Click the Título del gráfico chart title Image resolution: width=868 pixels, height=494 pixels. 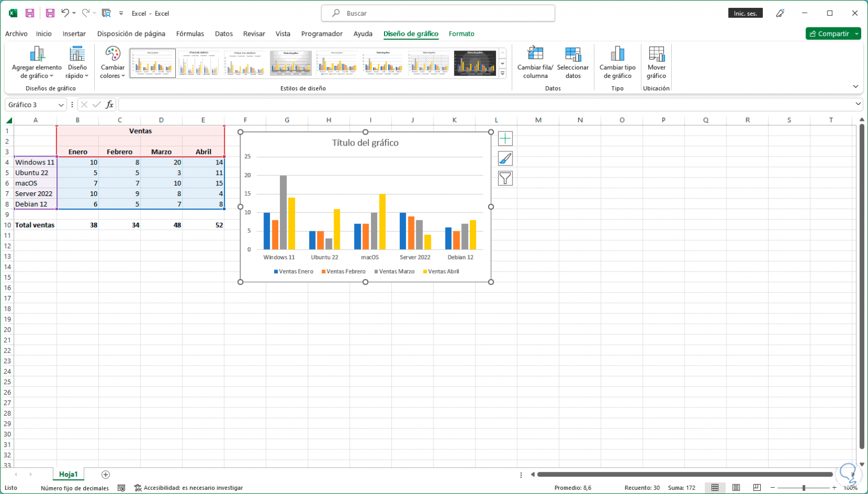tap(365, 143)
